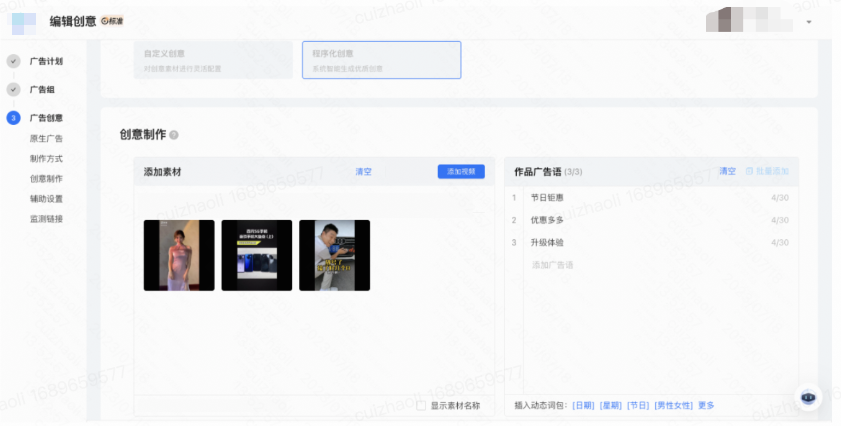Jump to 制作方式 section
Screen dimensions: 841x426
46,159
